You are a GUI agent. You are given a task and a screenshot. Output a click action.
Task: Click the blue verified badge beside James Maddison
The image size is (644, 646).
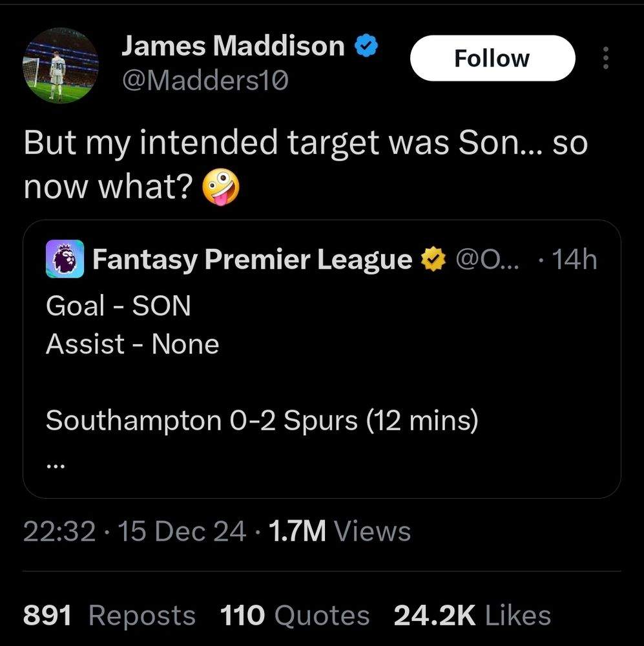(x=365, y=47)
